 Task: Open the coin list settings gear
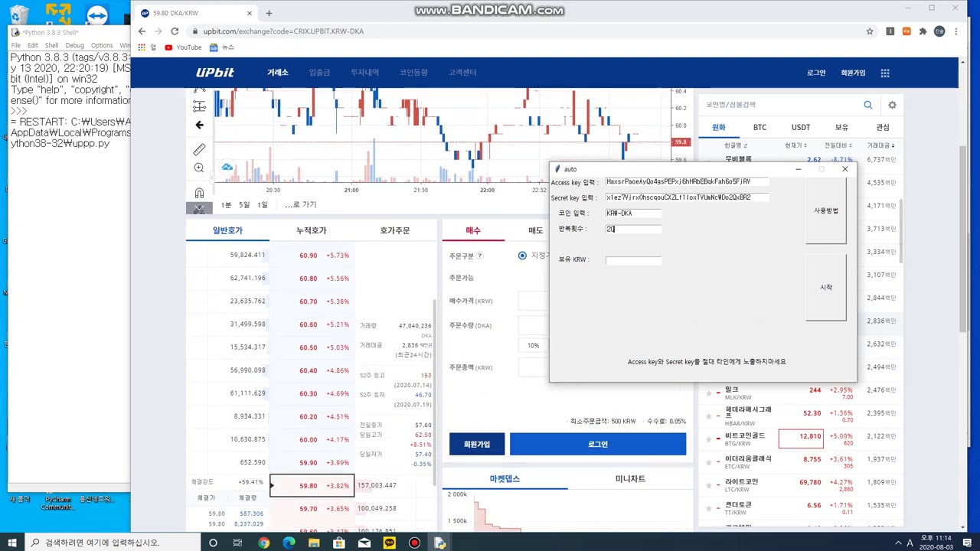892,105
